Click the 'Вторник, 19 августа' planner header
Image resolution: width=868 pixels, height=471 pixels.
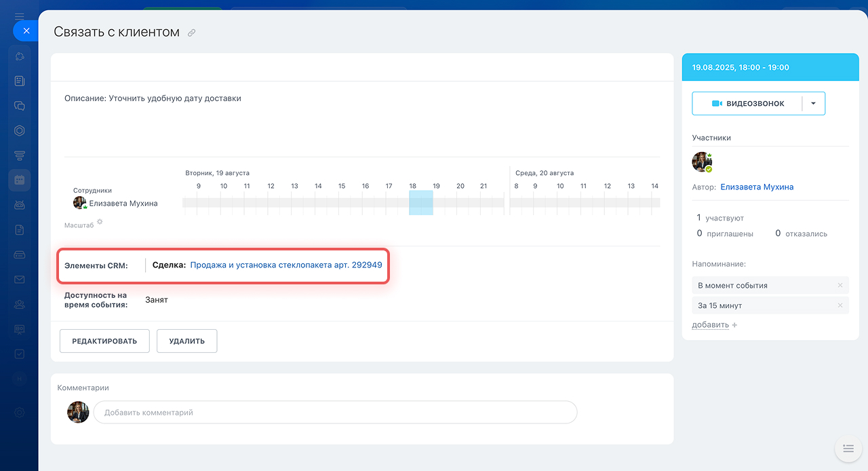tap(217, 173)
